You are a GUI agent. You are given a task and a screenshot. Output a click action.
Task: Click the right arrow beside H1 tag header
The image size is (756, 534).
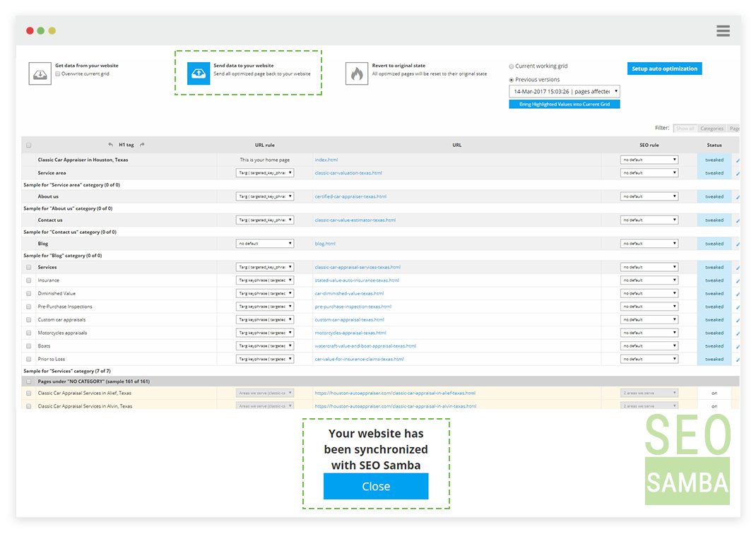pyautogui.click(x=142, y=145)
